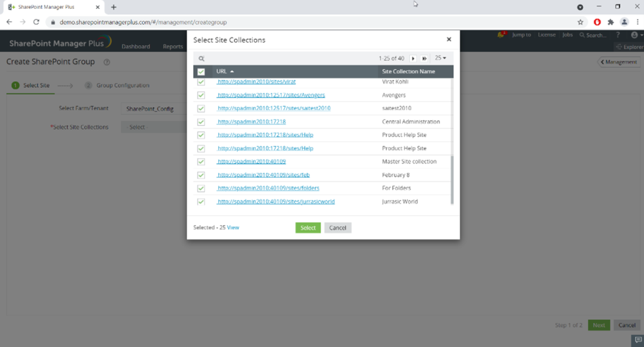Screen dimensions: 644x347
Task: Open the Chrome three-dot menu
Action: tap(638, 22)
